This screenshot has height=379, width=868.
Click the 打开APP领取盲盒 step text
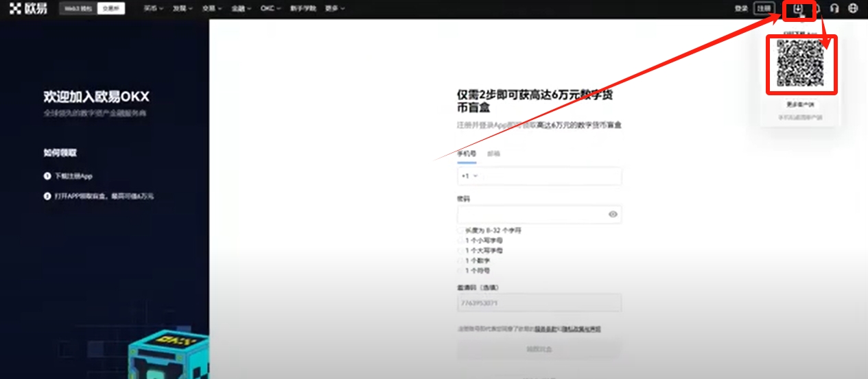pyautogui.click(x=104, y=196)
